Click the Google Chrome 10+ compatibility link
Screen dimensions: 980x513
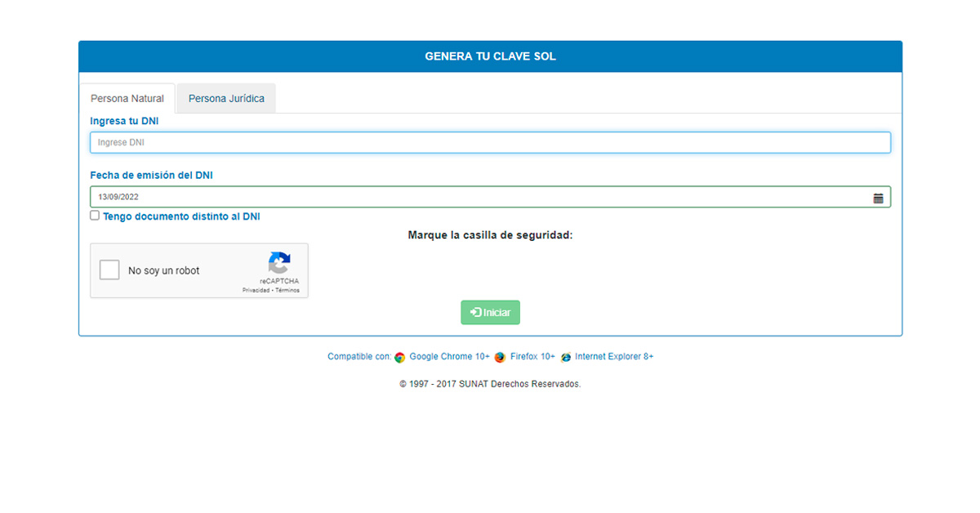pyautogui.click(x=449, y=357)
